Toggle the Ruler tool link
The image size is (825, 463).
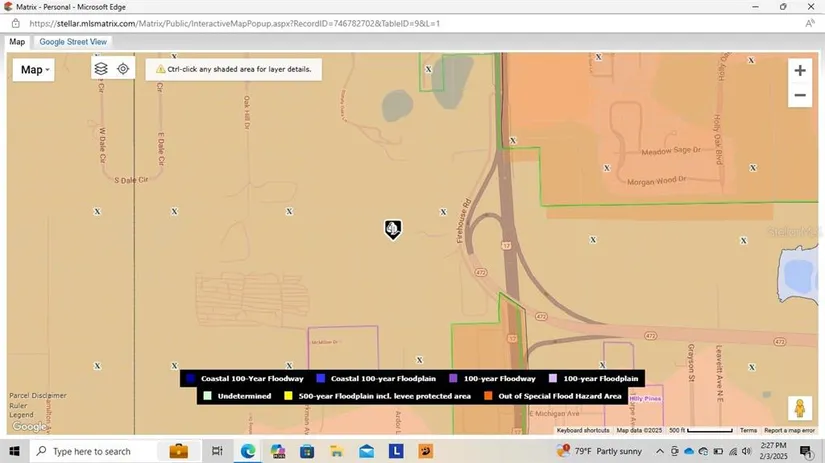pos(18,406)
